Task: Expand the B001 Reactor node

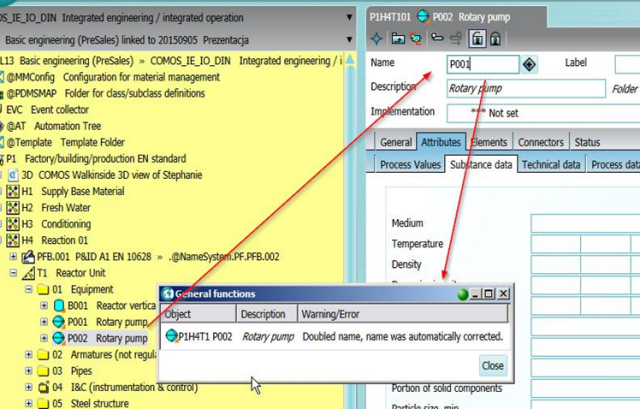Action: click(x=44, y=305)
